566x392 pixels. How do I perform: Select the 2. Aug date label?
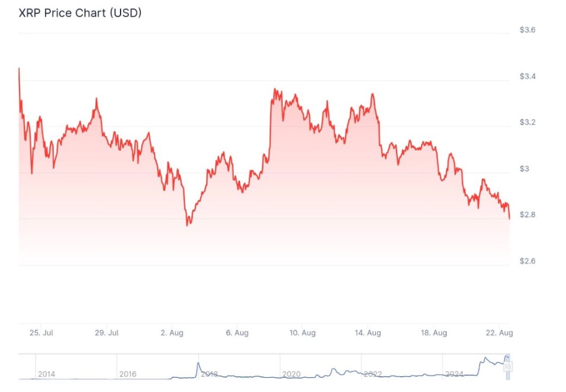coord(172,333)
